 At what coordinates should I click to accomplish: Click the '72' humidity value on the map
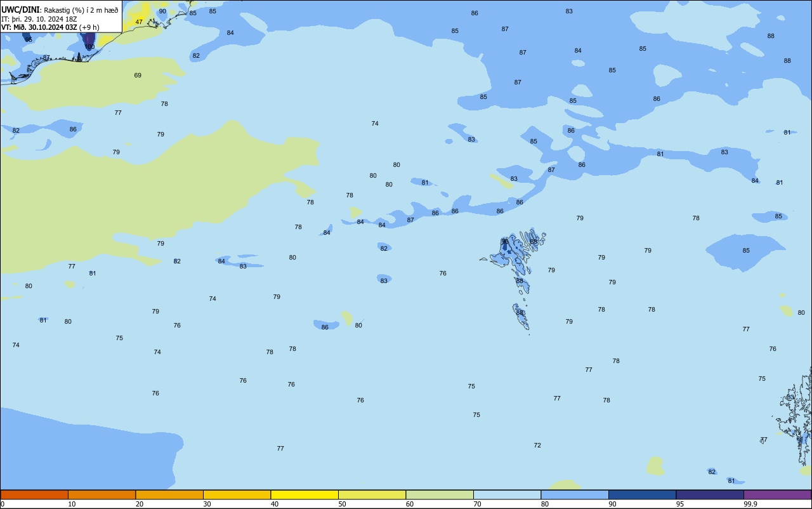(537, 446)
